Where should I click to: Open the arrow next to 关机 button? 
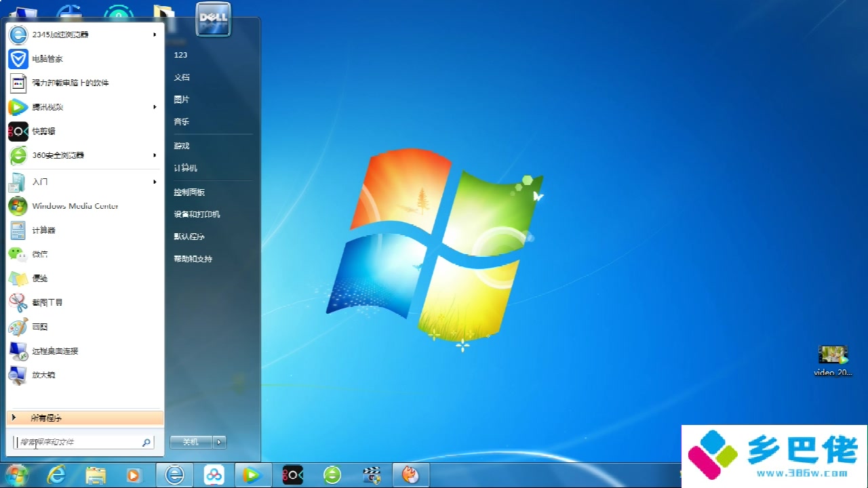(x=219, y=442)
